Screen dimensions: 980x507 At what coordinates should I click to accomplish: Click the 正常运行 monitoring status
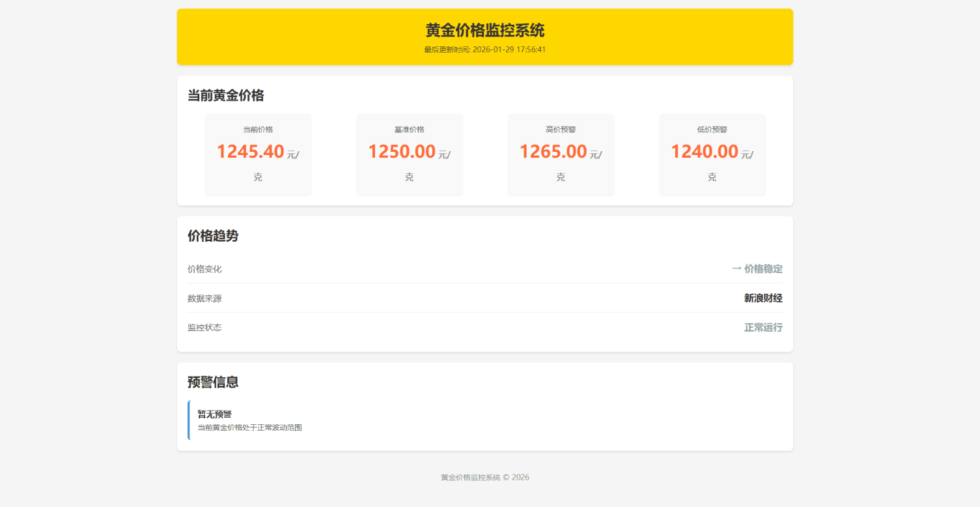pos(763,327)
